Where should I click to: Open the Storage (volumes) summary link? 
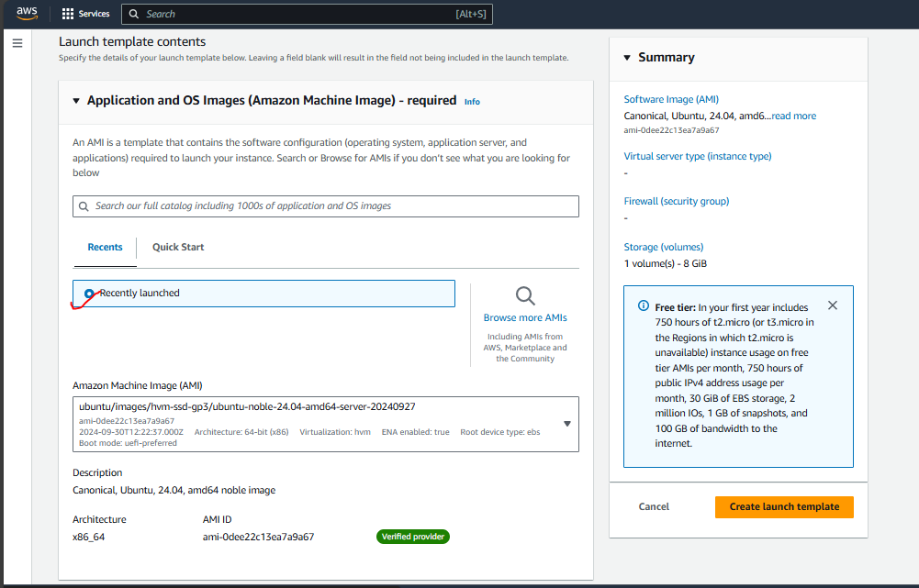point(664,247)
